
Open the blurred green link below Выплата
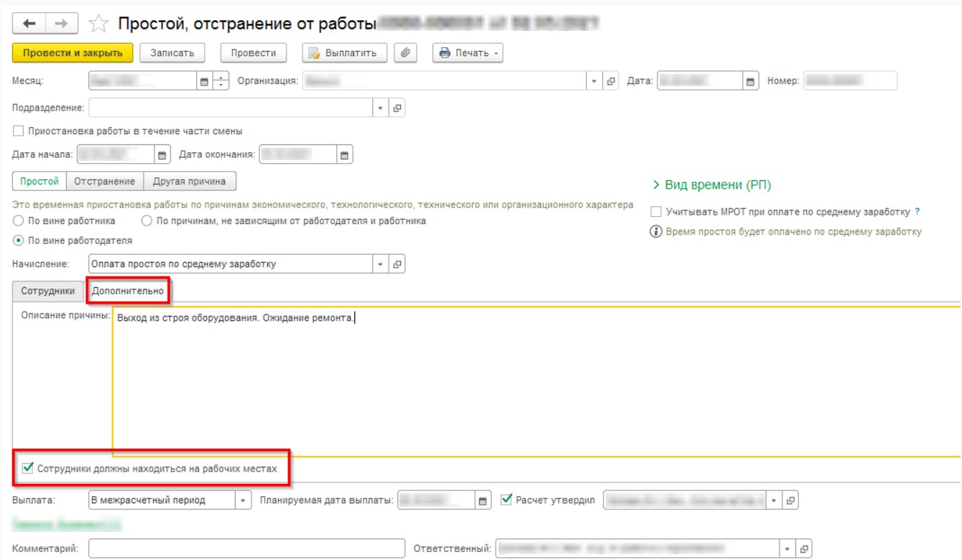(x=67, y=525)
